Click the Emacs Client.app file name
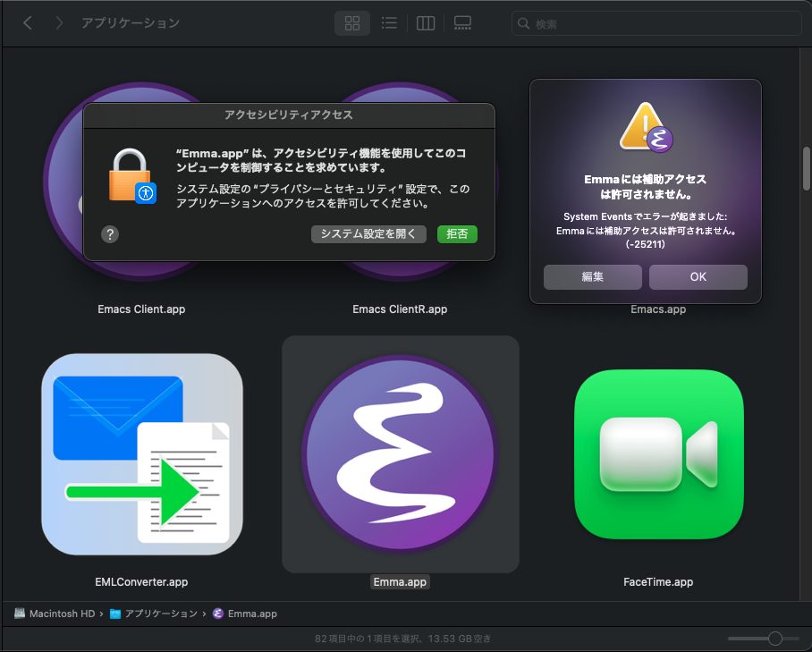812x652 pixels. (x=141, y=309)
